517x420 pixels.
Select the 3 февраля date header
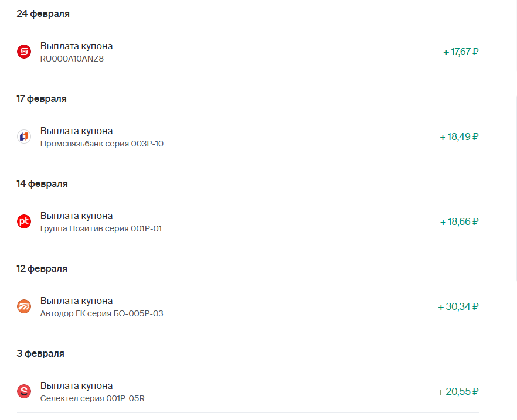pos(40,354)
